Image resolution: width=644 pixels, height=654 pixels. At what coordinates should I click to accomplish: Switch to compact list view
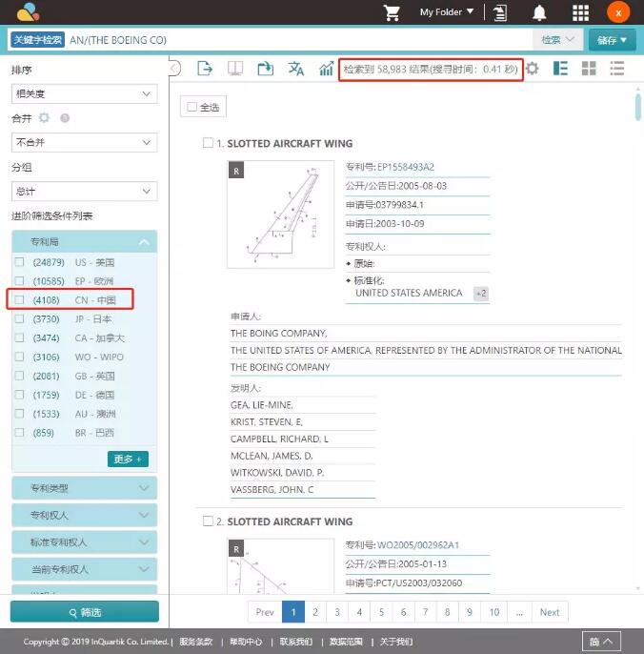click(x=617, y=68)
